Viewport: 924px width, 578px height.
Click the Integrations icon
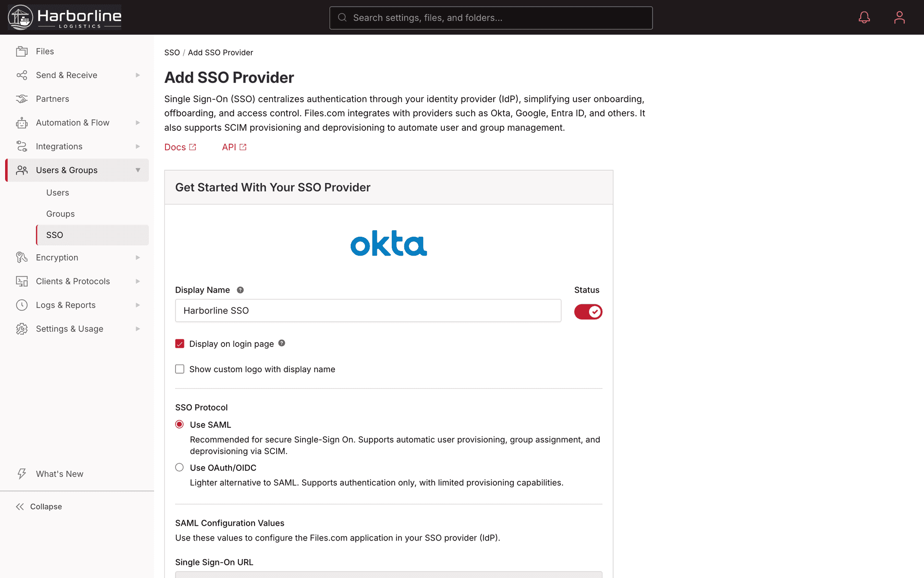[22, 146]
